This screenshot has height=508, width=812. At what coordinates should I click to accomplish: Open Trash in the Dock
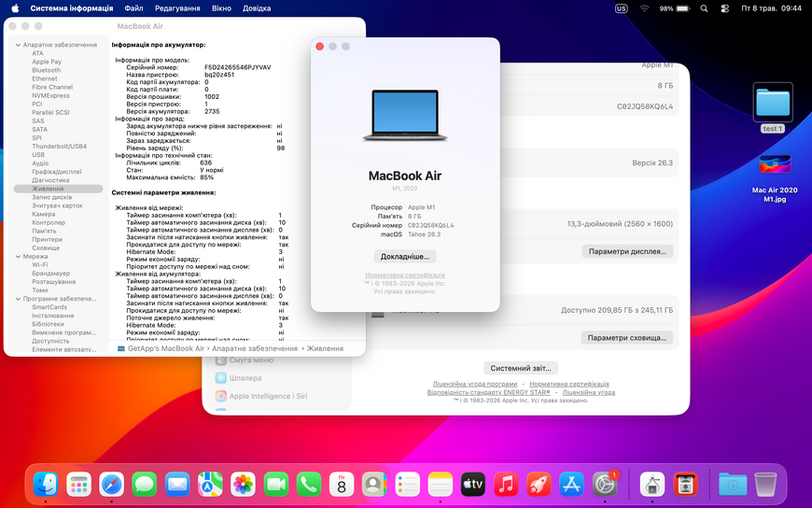(765, 485)
